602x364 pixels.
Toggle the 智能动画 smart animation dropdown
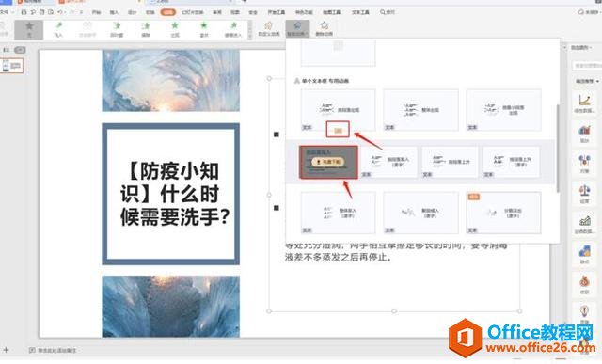coord(297,29)
